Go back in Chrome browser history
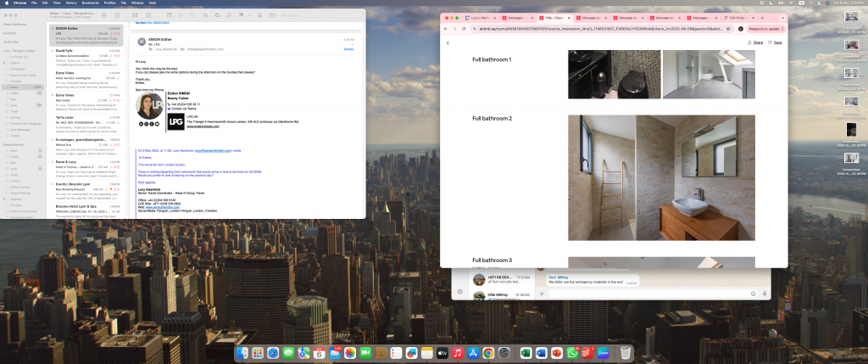The height and width of the screenshot is (364, 868). pyautogui.click(x=446, y=28)
